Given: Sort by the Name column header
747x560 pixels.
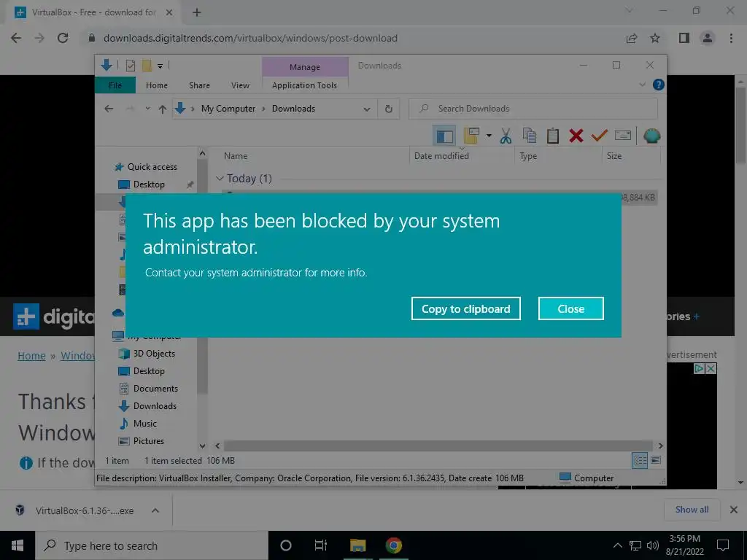Looking at the screenshot, I should click(236, 156).
